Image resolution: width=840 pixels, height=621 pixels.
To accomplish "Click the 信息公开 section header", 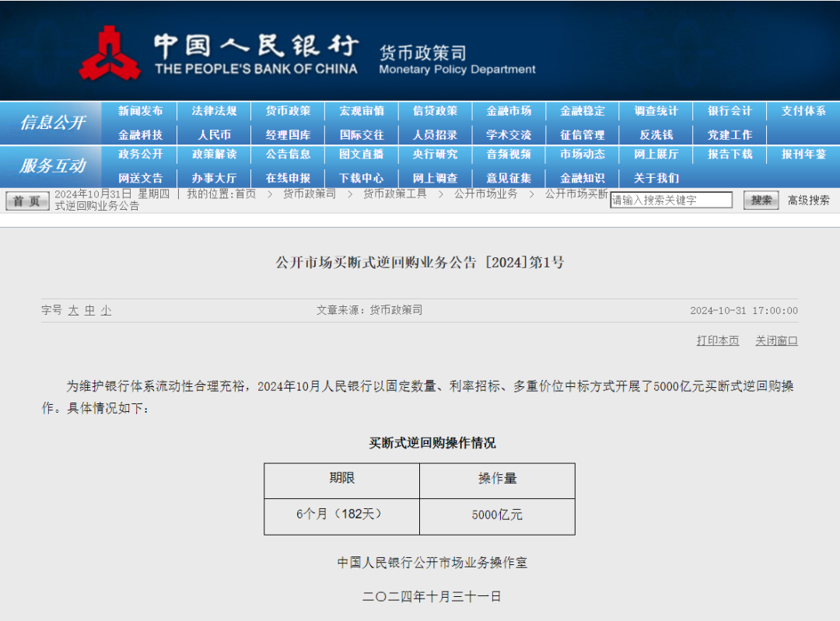I will [x=52, y=123].
